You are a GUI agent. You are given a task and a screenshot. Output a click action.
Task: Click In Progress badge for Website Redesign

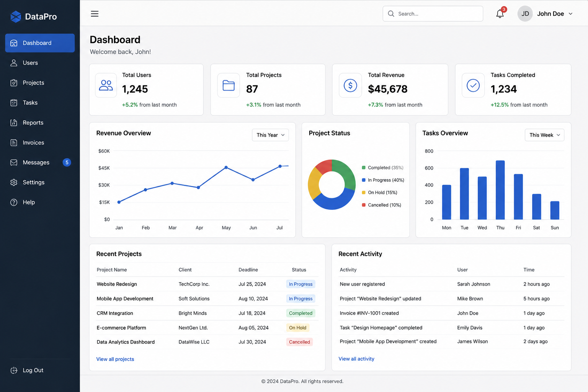[x=301, y=284]
